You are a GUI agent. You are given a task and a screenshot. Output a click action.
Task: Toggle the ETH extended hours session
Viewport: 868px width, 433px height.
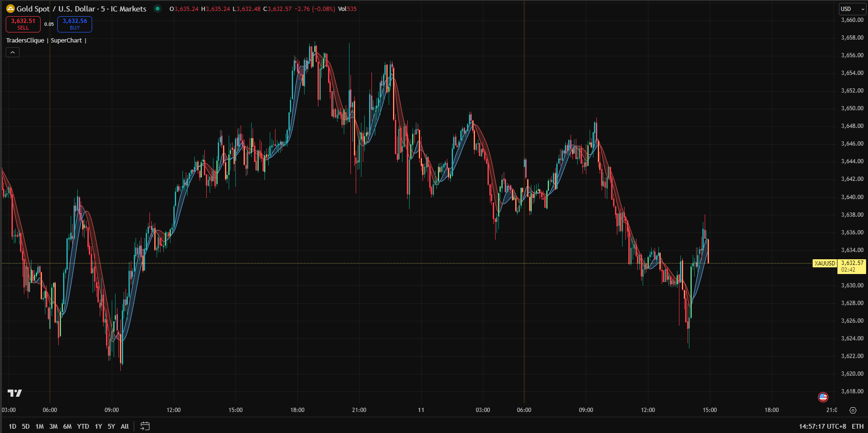point(857,426)
